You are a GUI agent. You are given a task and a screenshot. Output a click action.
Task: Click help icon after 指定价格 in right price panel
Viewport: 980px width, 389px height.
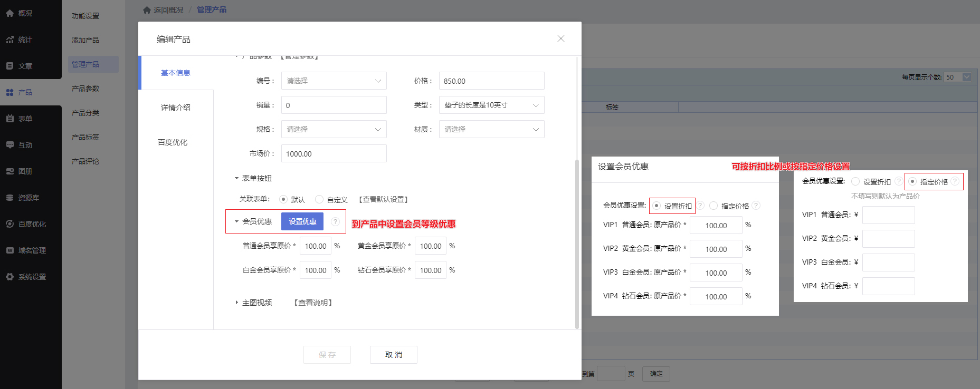click(x=955, y=181)
